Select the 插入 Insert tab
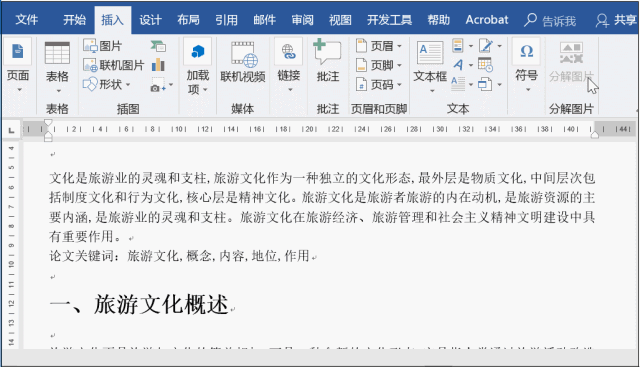This screenshot has width=640, height=367. 113,20
